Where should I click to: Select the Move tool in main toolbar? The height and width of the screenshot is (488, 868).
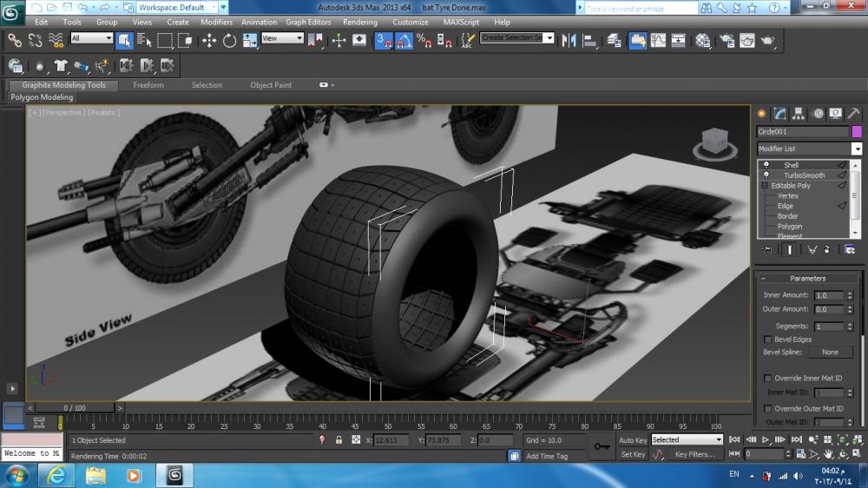[209, 40]
